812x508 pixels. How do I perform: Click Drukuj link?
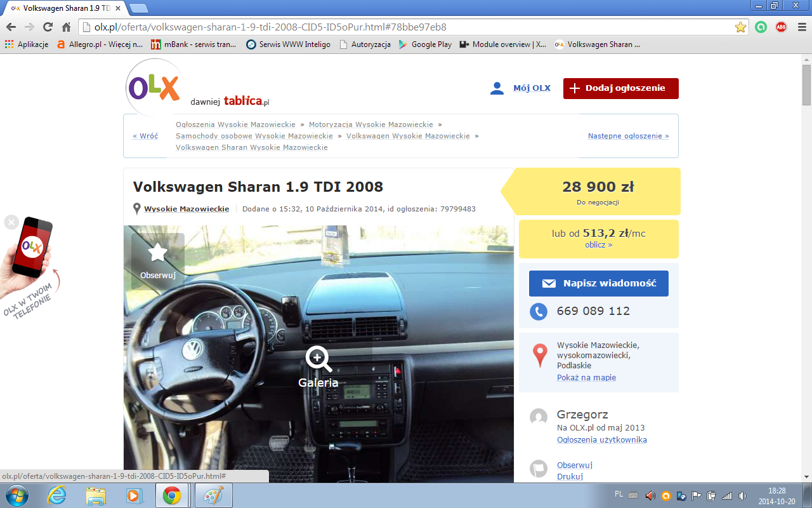click(x=570, y=476)
